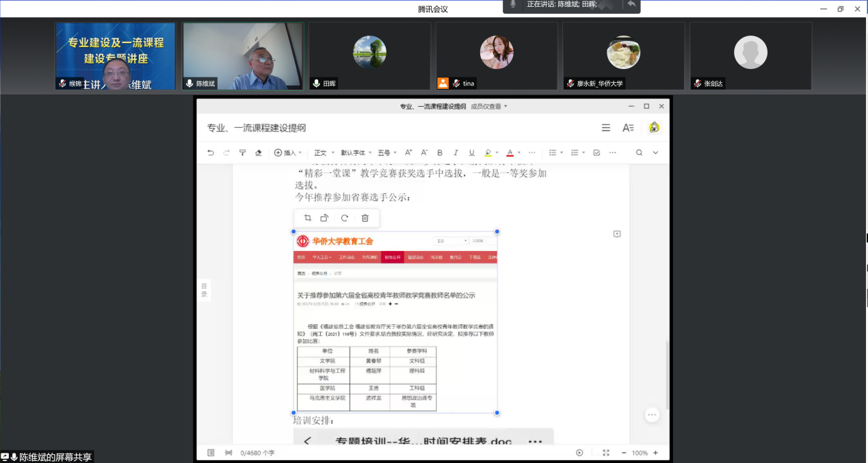Click the page view icon in status bar
The width and height of the screenshot is (868, 463).
[x=211, y=453]
